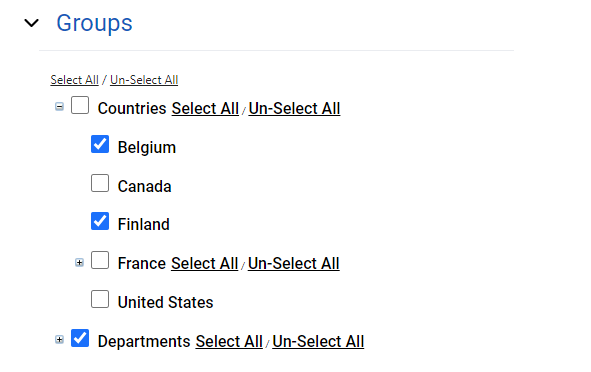Screen dimensions: 591x372
Task: Uncheck the Finland checkbox
Action: [x=100, y=221]
